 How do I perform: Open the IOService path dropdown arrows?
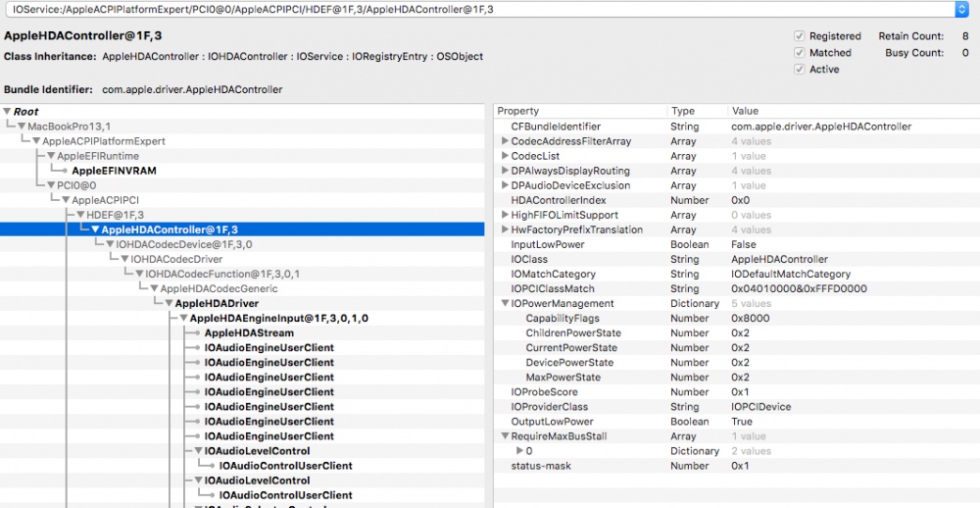pos(961,9)
